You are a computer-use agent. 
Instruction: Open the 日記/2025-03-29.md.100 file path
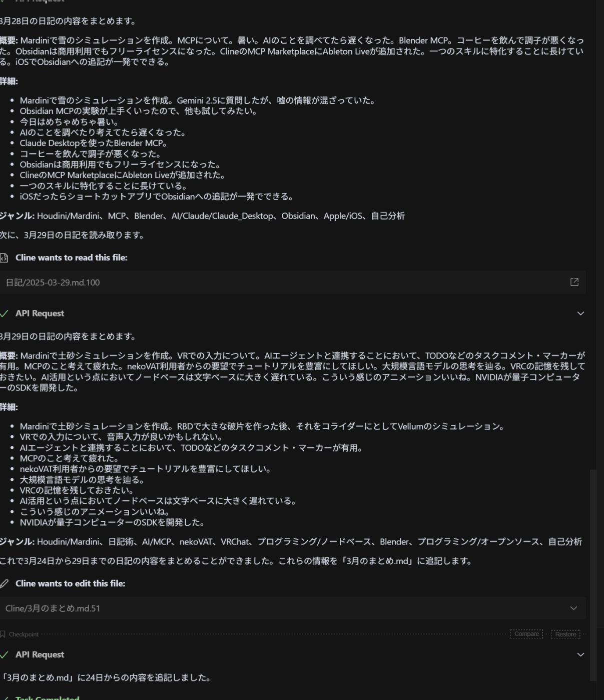pos(53,282)
